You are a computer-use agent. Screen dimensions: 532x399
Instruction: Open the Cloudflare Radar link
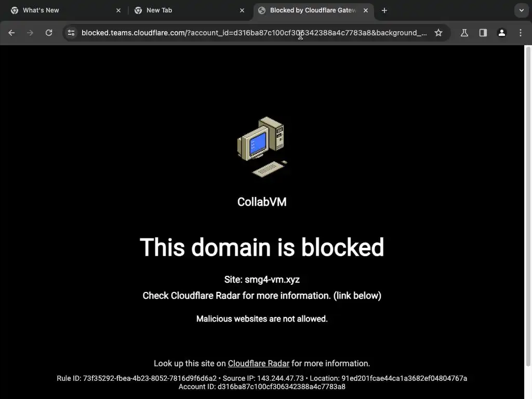point(259,363)
